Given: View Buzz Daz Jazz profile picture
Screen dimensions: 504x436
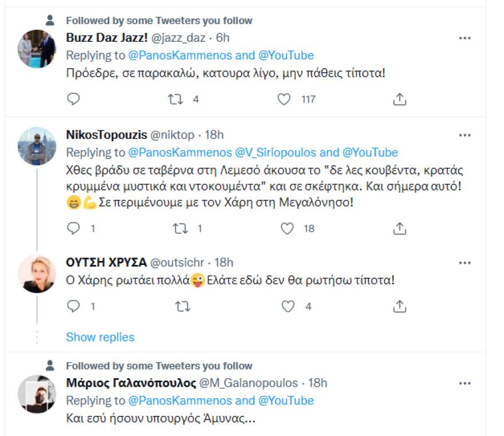Looking at the screenshot, I should 36,45.
